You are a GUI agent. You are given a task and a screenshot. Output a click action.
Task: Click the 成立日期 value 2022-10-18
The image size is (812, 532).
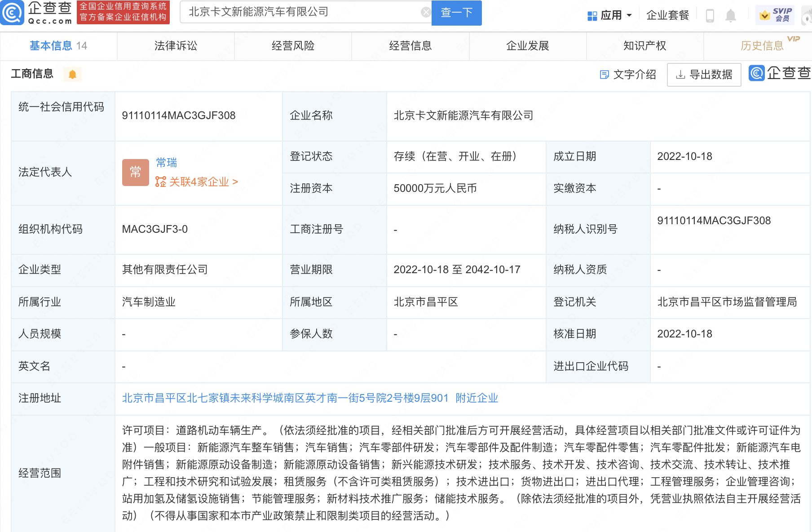tap(685, 156)
